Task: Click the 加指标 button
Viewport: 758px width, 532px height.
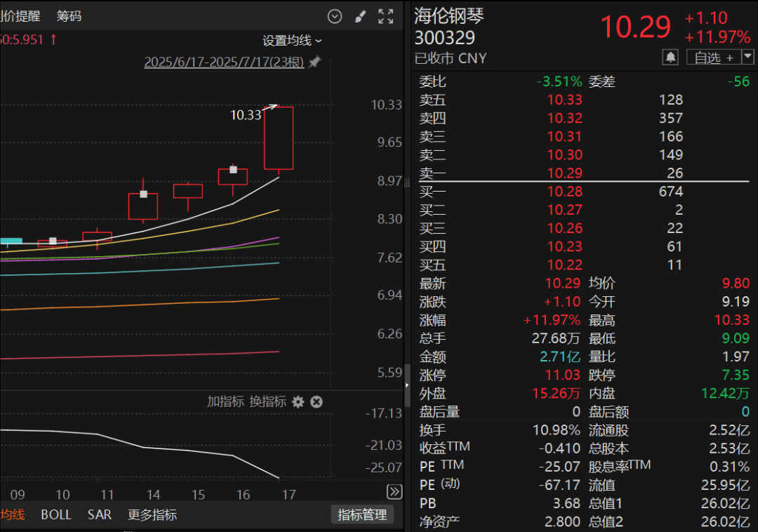Action: pos(226,401)
